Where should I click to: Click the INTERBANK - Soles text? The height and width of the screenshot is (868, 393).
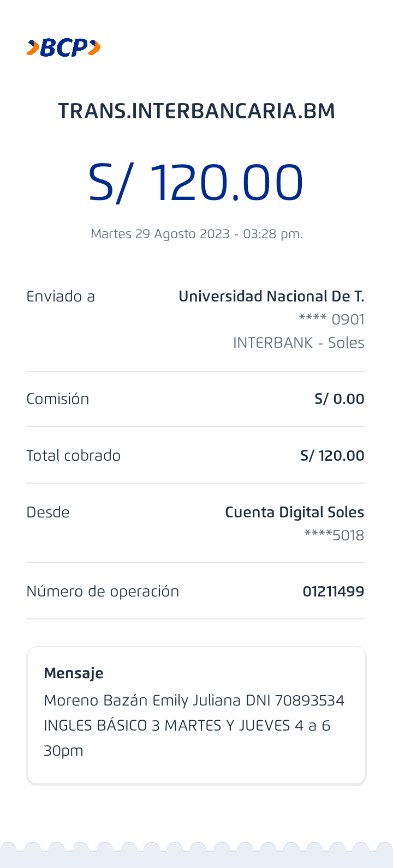(299, 343)
